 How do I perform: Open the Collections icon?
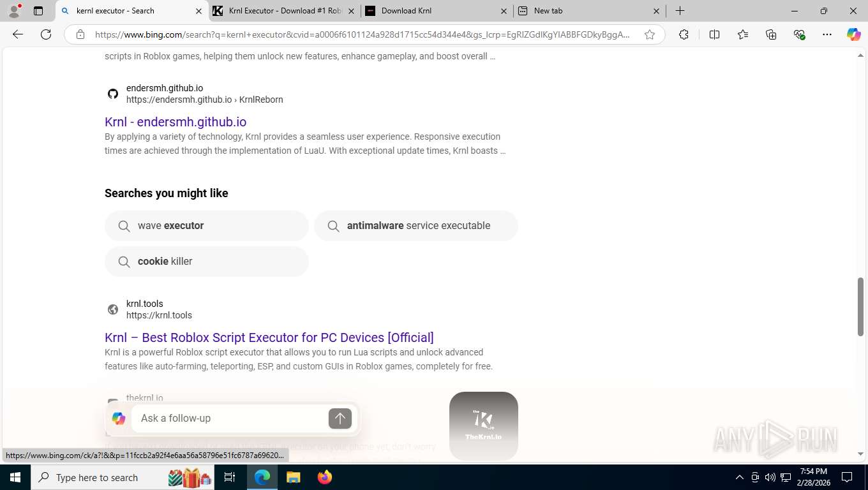pos(771,34)
